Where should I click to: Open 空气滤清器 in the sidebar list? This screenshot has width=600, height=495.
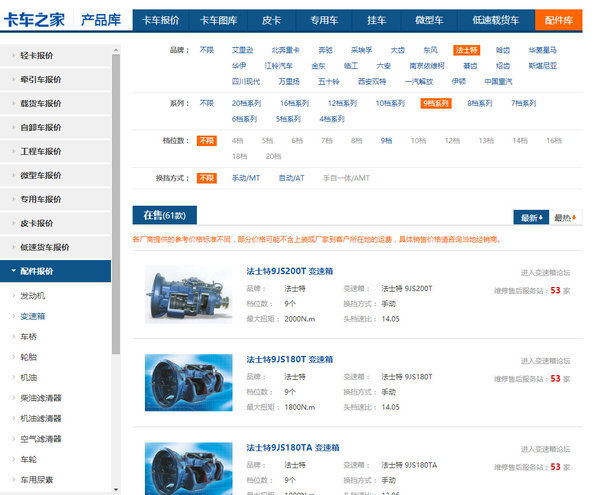[x=41, y=439]
